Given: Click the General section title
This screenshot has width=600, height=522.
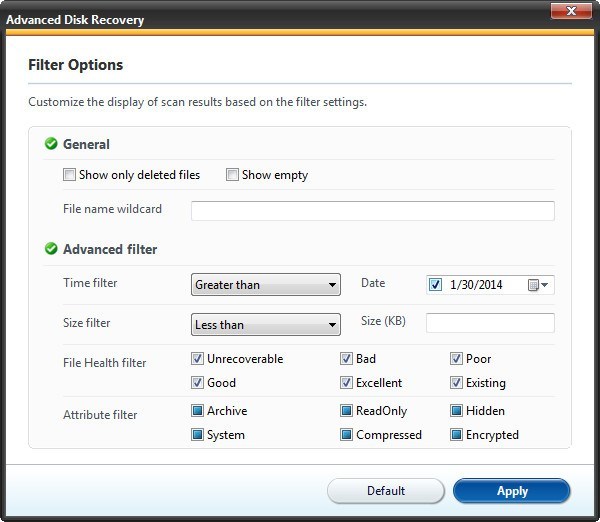Looking at the screenshot, I should click(x=86, y=144).
